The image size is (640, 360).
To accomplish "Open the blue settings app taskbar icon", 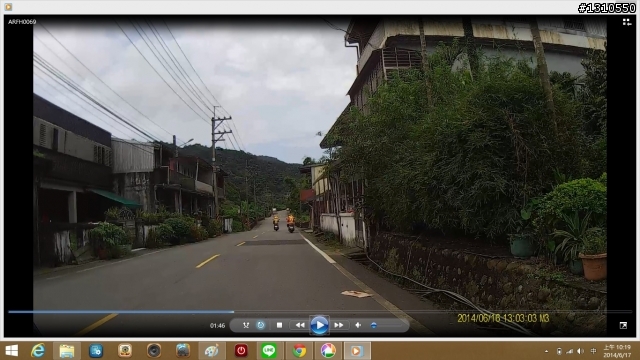I will [96, 351].
